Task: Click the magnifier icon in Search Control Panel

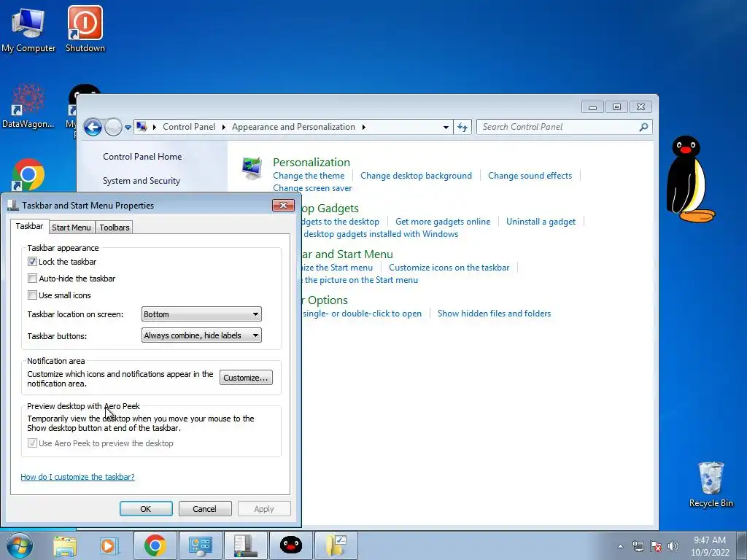Action: [x=643, y=127]
